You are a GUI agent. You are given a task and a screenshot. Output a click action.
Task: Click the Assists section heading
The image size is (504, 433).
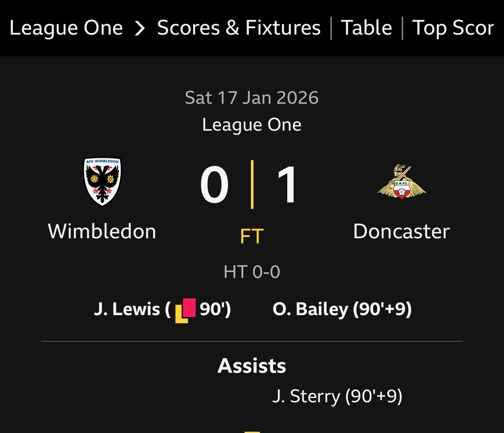(x=251, y=366)
